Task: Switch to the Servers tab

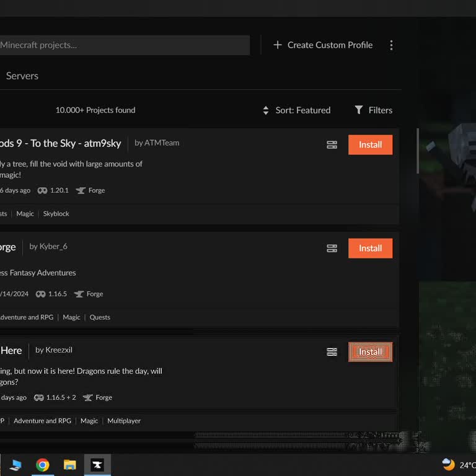Action: pos(22,76)
